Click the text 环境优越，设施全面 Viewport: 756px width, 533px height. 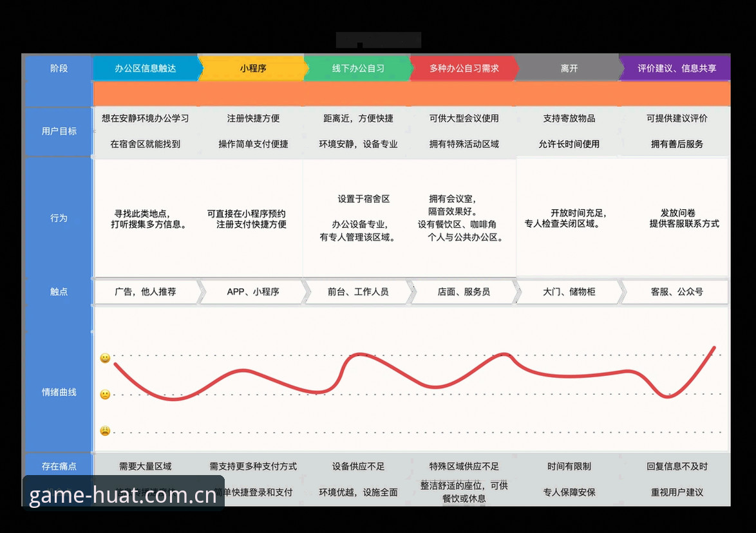click(358, 492)
